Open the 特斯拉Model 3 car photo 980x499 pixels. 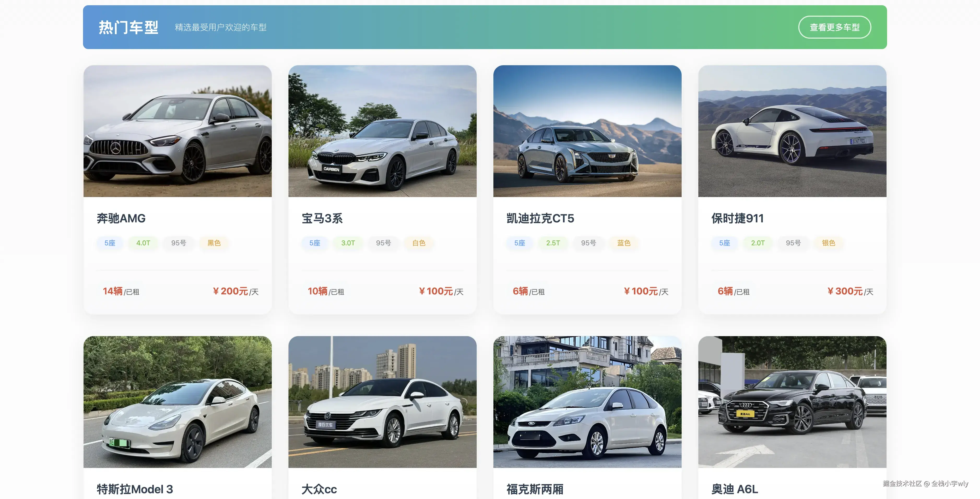(x=178, y=402)
